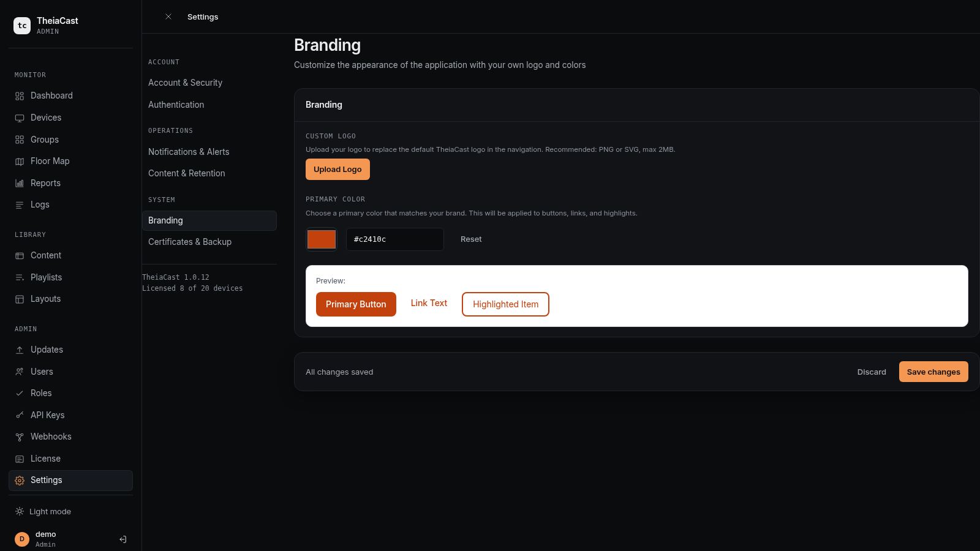Click the Updates upload icon

tap(20, 350)
